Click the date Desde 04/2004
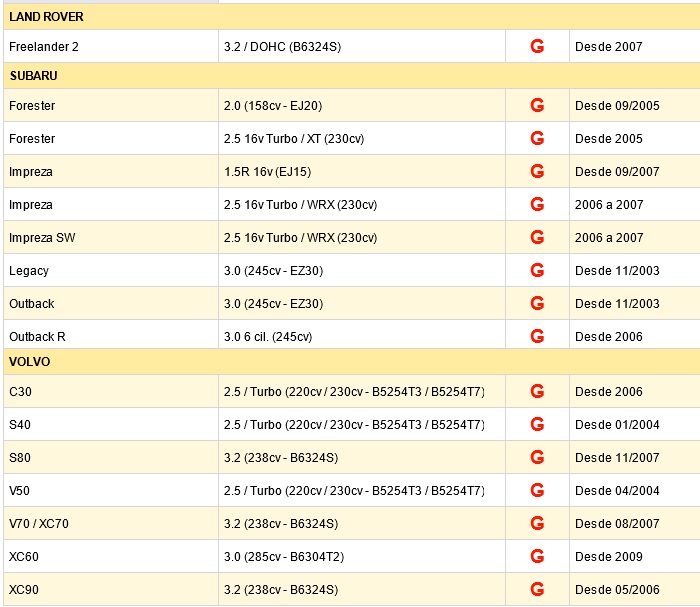The image size is (700, 607). pyautogui.click(x=617, y=491)
